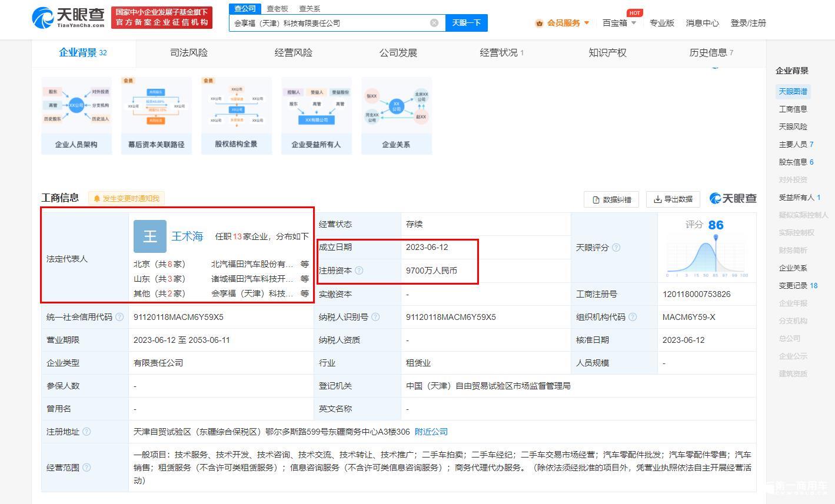Click the 数据纠错 button
835x504 pixels.
click(x=611, y=199)
